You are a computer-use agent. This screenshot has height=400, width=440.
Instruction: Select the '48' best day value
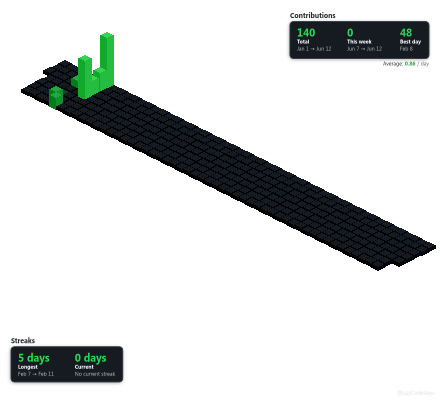(x=406, y=32)
